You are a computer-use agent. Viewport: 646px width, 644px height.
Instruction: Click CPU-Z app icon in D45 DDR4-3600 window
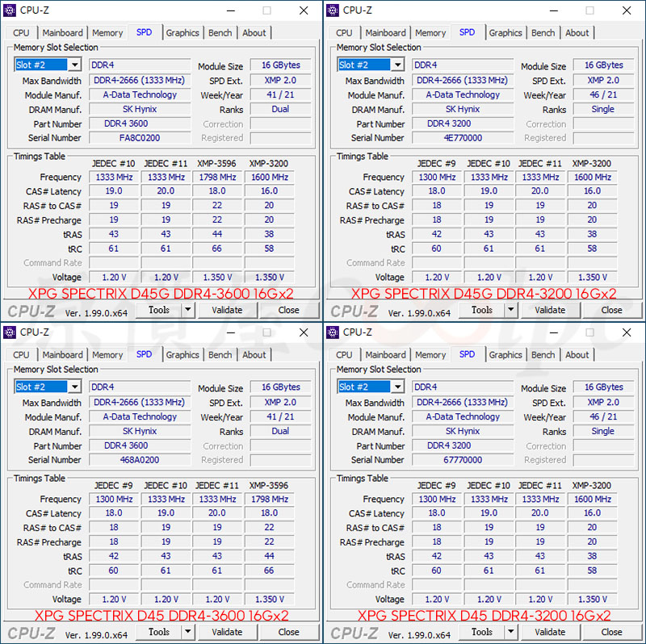(10, 332)
